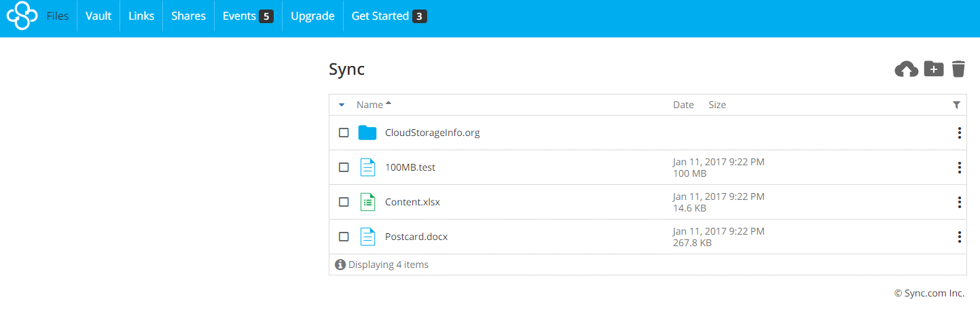The width and height of the screenshot is (980, 323).
Task: Sort the list by Date column
Action: (x=683, y=105)
